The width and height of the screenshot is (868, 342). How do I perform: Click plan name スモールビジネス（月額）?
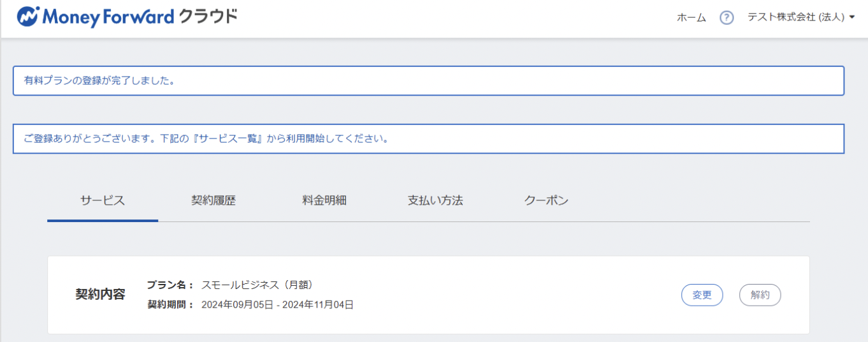click(257, 285)
